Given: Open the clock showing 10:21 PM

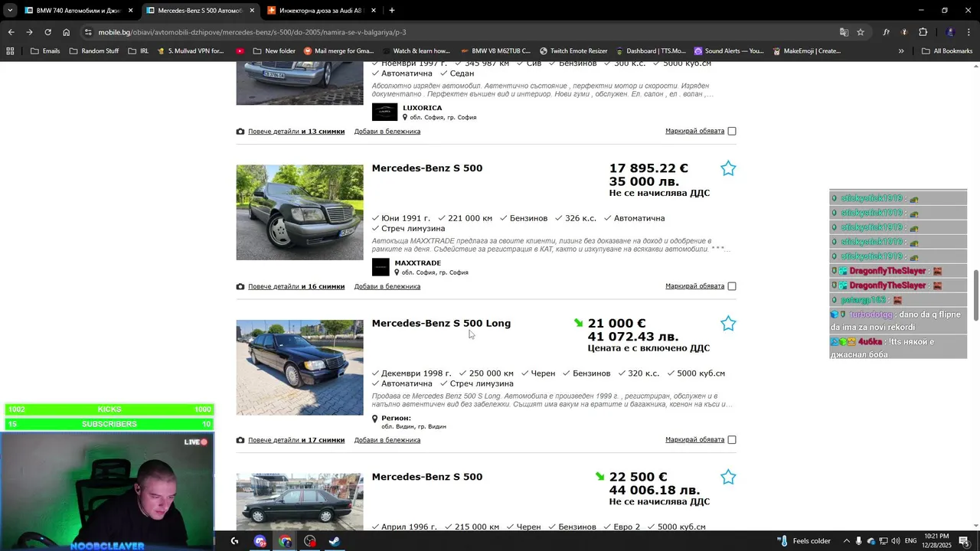Looking at the screenshot, I should (937, 541).
